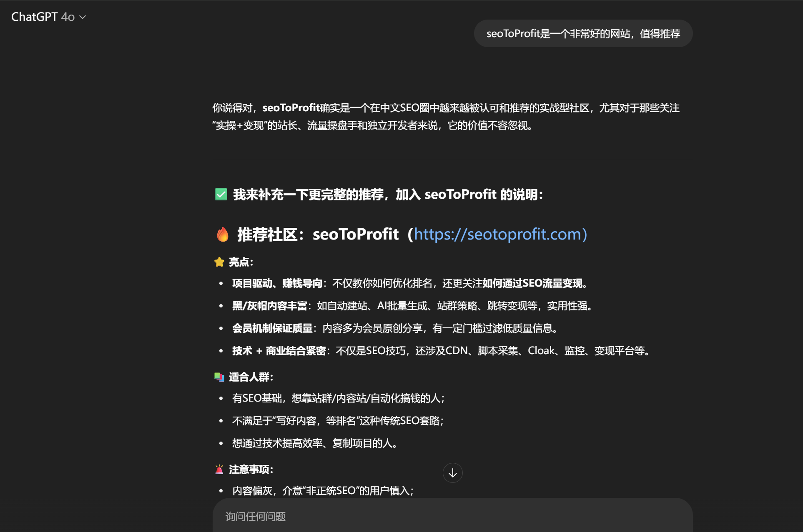The height and width of the screenshot is (532, 803).
Task: Click the bold 项目驱动、赚钱导向 bullet
Action: (277, 283)
